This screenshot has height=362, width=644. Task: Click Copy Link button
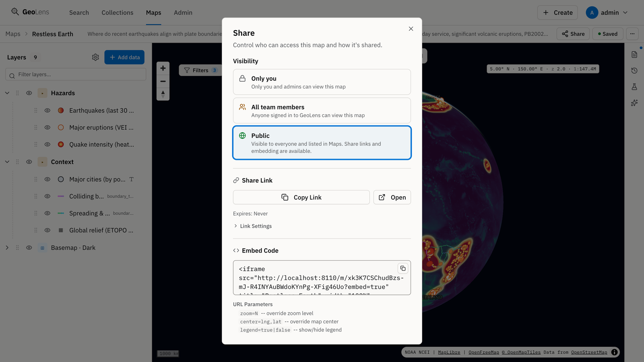click(x=301, y=197)
